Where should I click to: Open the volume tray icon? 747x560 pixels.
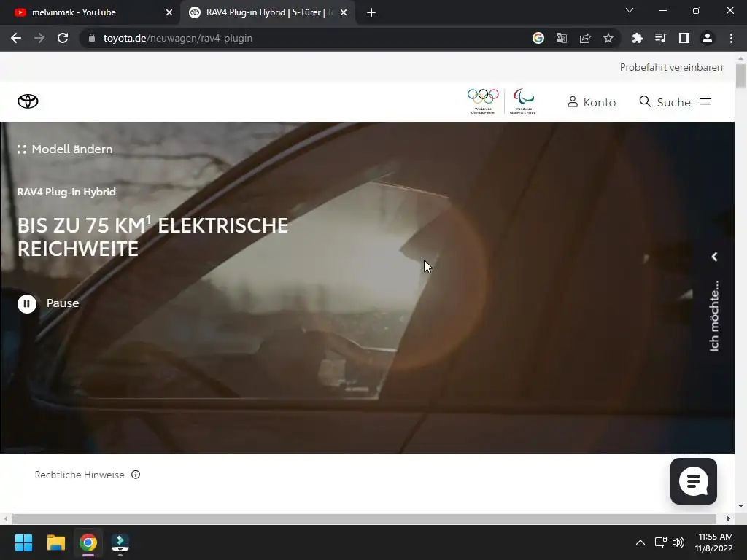[678, 542]
